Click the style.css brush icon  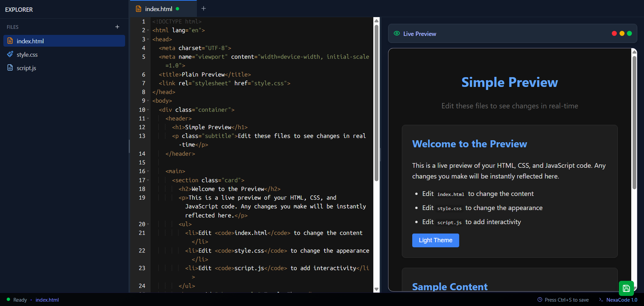click(10, 54)
